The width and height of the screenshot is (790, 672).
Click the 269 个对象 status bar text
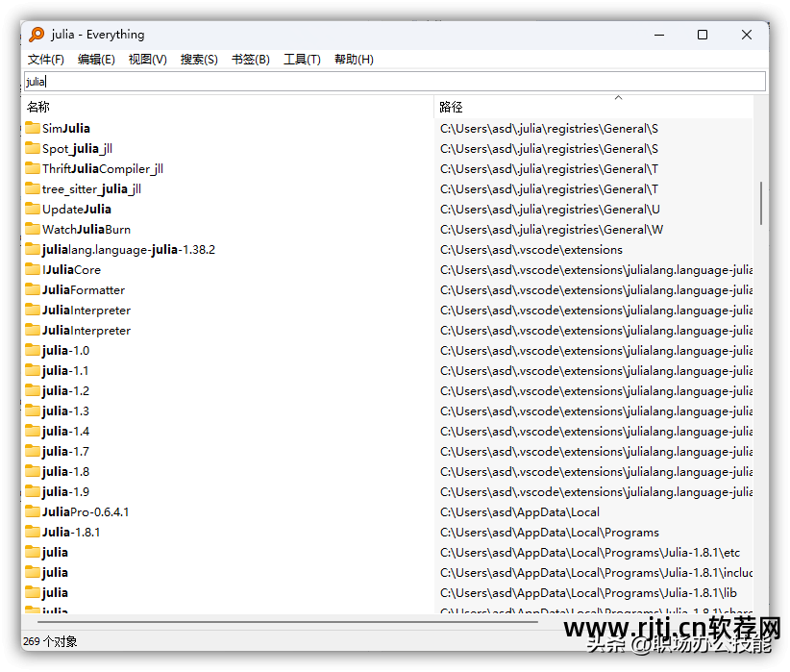pos(50,641)
